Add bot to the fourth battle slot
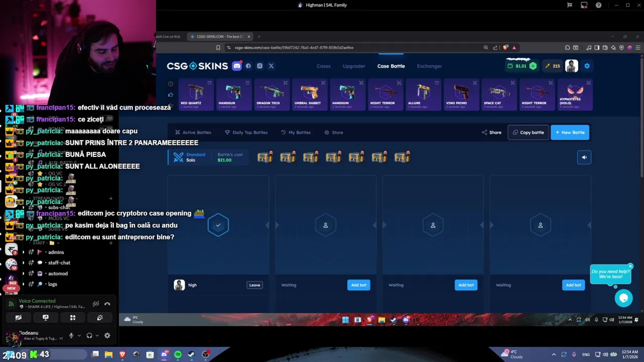Viewport: 644px width, 362px height. 574,285
